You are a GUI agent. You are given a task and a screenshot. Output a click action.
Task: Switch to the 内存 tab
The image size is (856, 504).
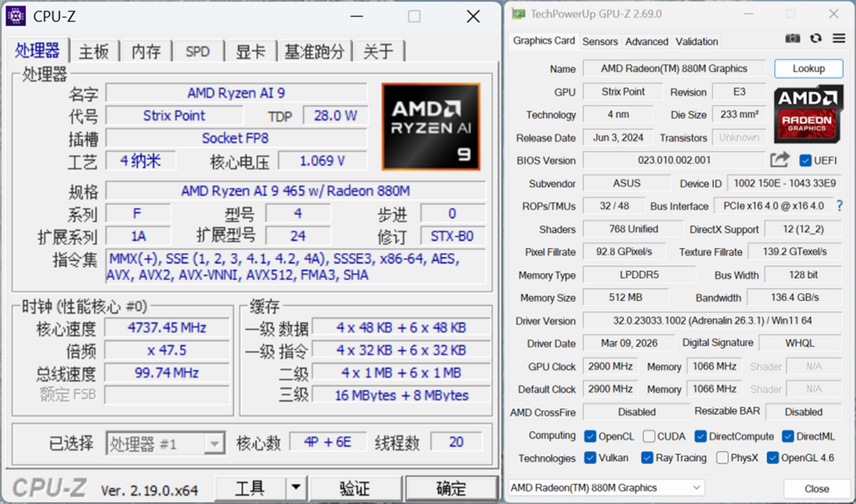coord(146,51)
